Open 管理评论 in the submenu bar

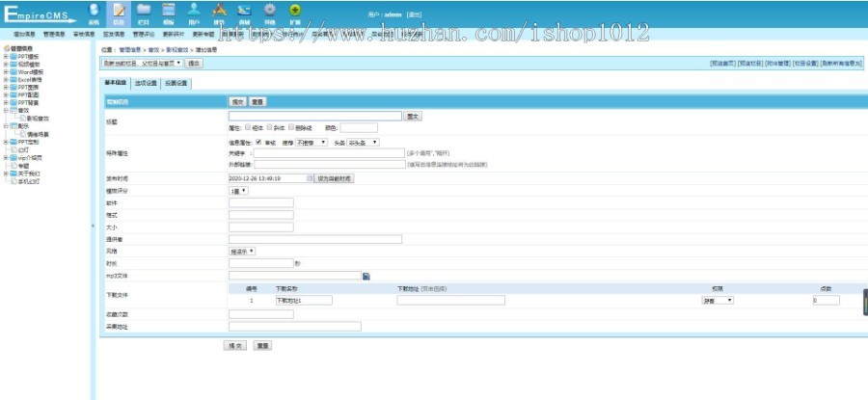tap(144, 35)
